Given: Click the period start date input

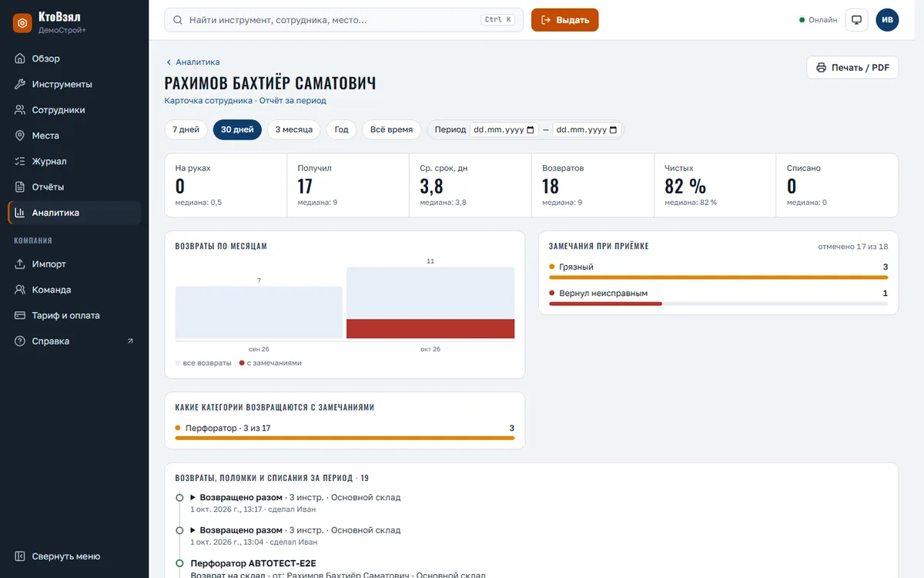Looking at the screenshot, I should pyautogui.click(x=504, y=129).
